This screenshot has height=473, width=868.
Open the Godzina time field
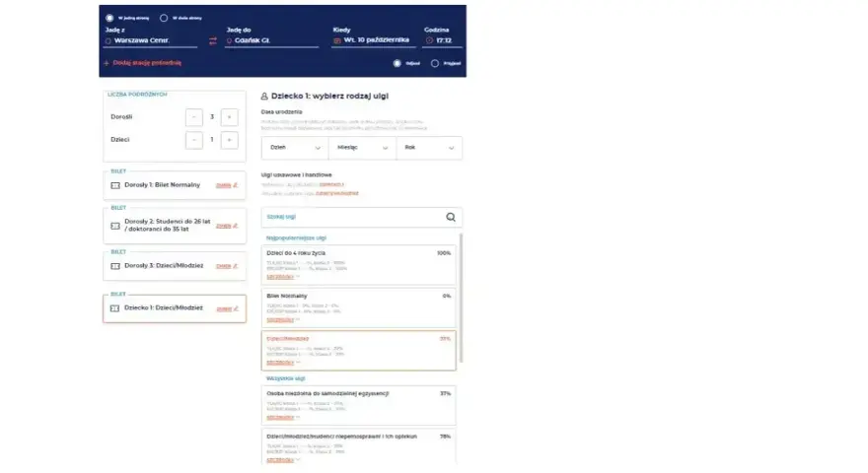tap(442, 40)
